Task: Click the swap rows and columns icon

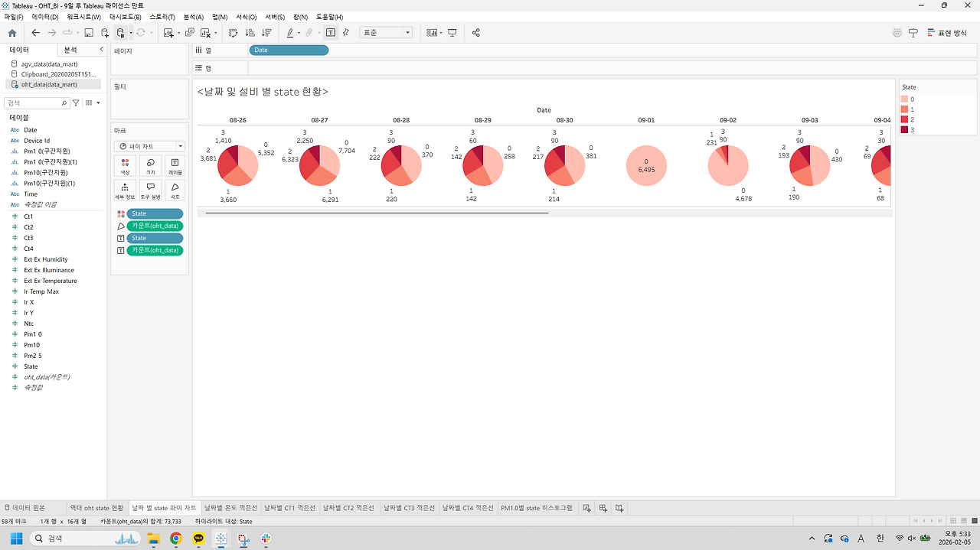Action: [234, 33]
